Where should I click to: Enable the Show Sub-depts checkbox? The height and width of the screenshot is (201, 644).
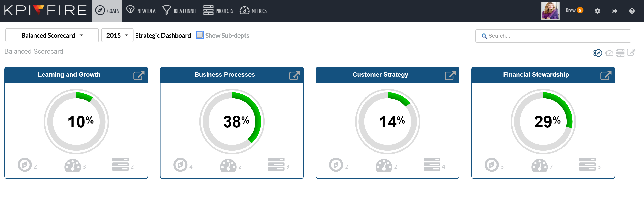pyautogui.click(x=199, y=35)
